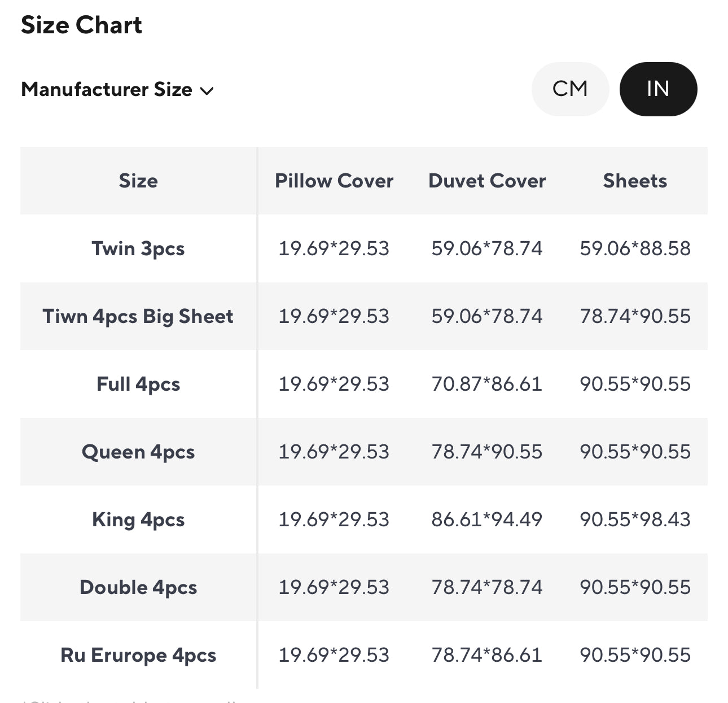Select the Full 4pcs row label
728x703 pixels.
(138, 384)
